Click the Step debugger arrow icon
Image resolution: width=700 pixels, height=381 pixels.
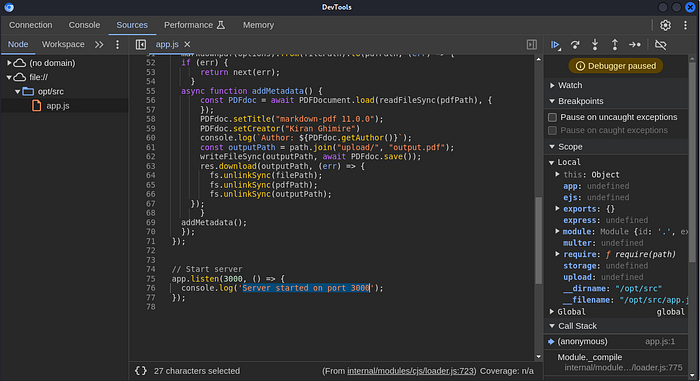[x=635, y=45]
